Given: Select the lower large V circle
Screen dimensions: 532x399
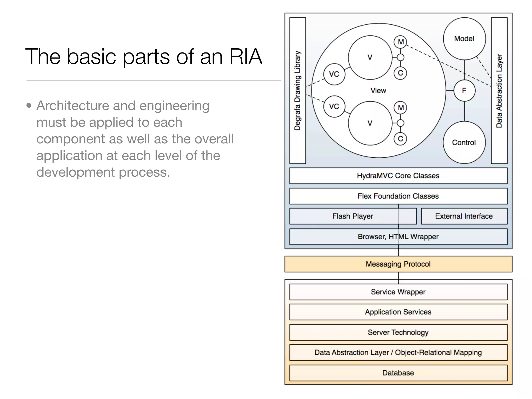Looking at the screenshot, I should pyautogui.click(x=370, y=123).
